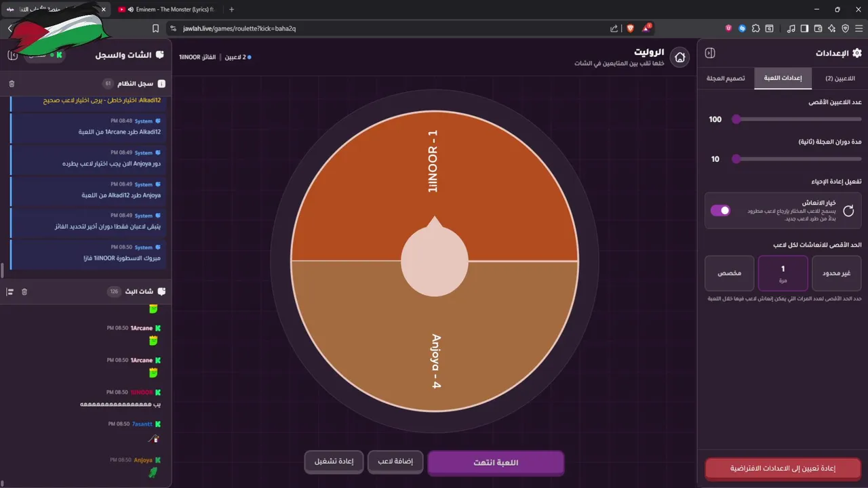The image size is (868, 488).
Task: Go to the home page icon
Action: (x=679, y=58)
